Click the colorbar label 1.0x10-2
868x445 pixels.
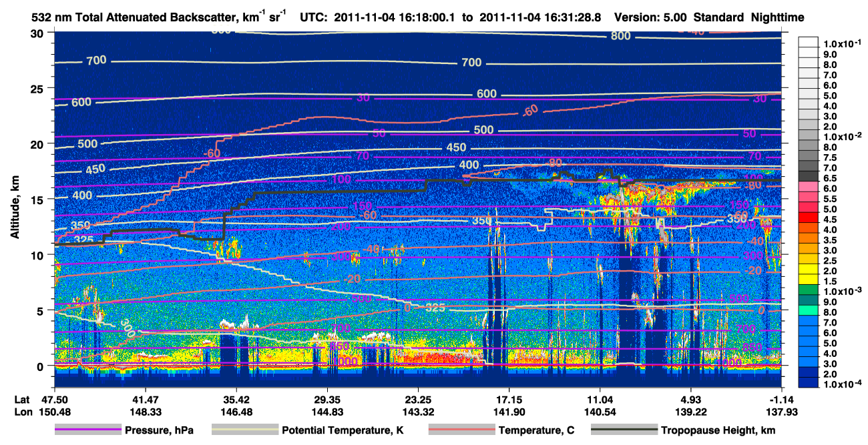point(843,136)
